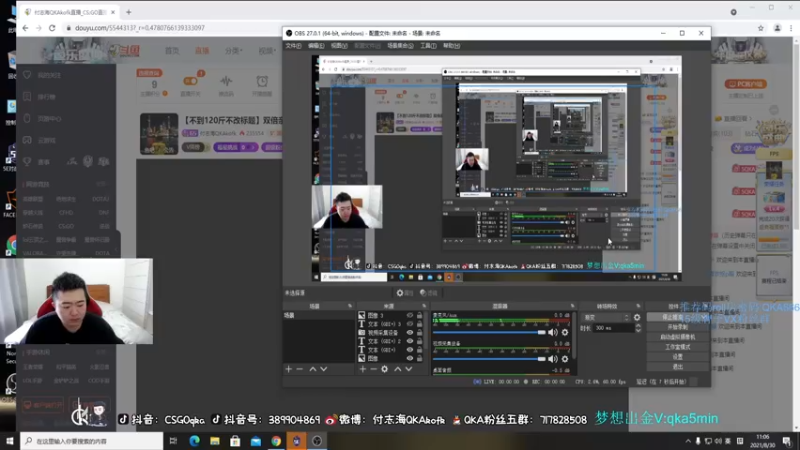Open source properties gear in Sources panel
The image size is (800, 450).
click(x=385, y=369)
